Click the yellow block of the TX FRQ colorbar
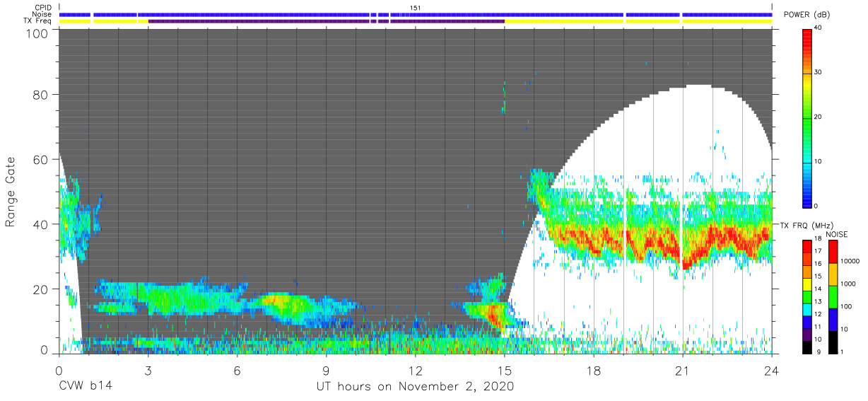Image resolution: width=868 pixels, height=401 pixels. pyautogui.click(x=807, y=283)
